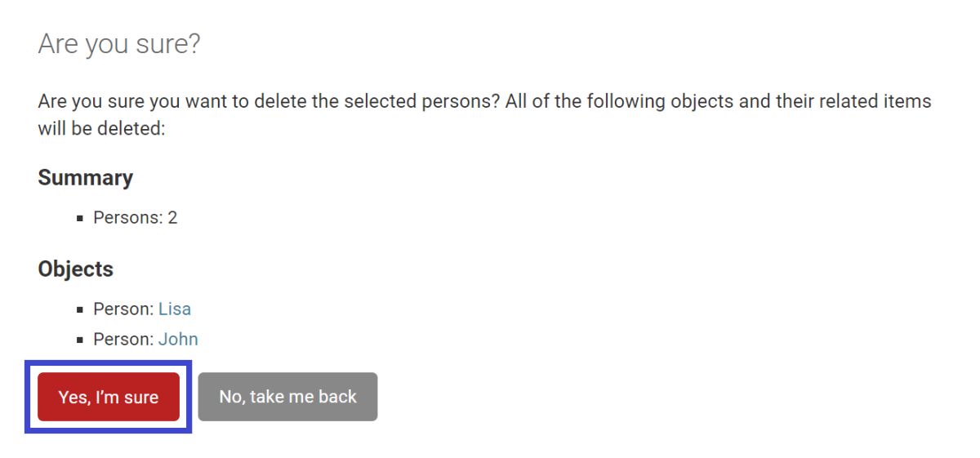Open the John person link
Image resolution: width=980 pixels, height=458 pixels.
point(178,339)
